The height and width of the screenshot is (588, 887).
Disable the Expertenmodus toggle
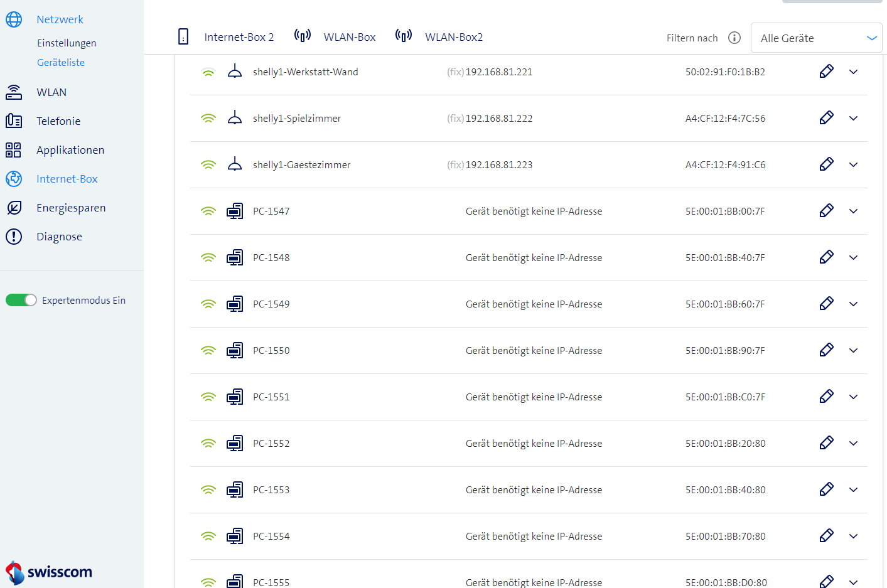click(x=21, y=300)
